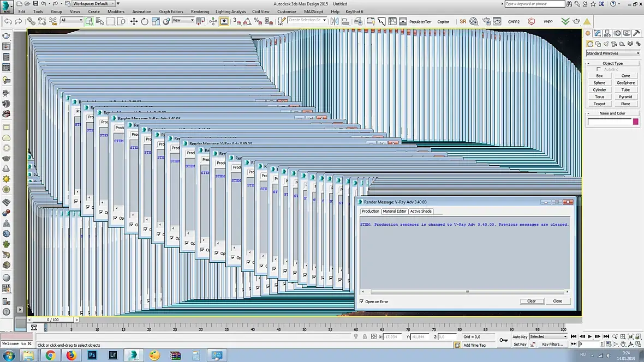
Task: Collapse the Object Type rollout
Action: click(612, 63)
